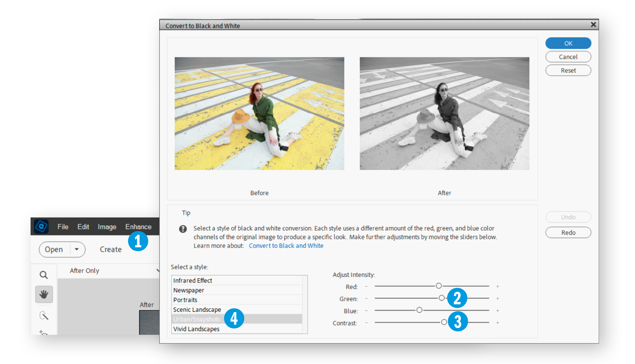
Task: Click the Photoshop Elements app logo
Action: pyautogui.click(x=41, y=226)
